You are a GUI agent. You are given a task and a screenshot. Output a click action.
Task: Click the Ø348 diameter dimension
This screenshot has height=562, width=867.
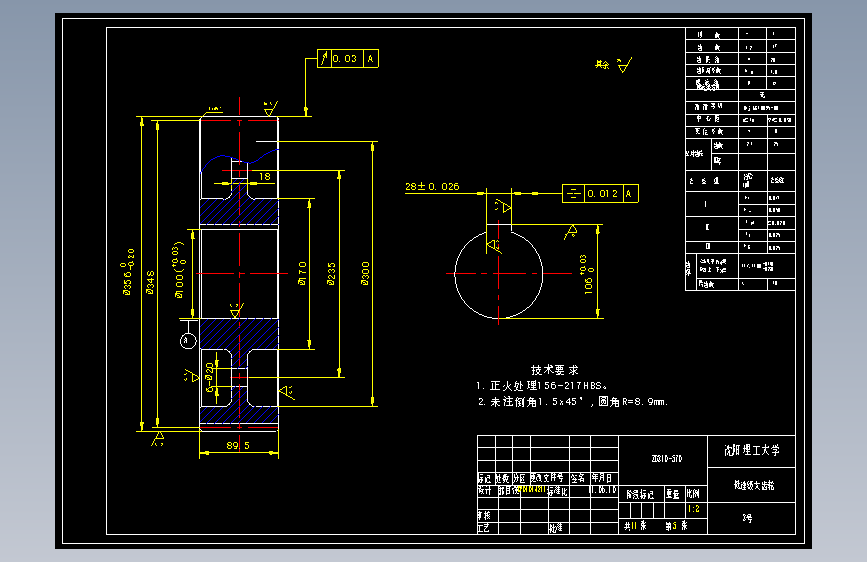(x=150, y=282)
